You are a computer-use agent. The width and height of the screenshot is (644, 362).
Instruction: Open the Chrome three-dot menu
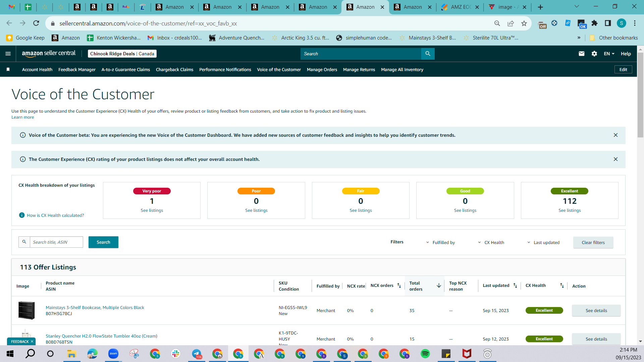635,23
